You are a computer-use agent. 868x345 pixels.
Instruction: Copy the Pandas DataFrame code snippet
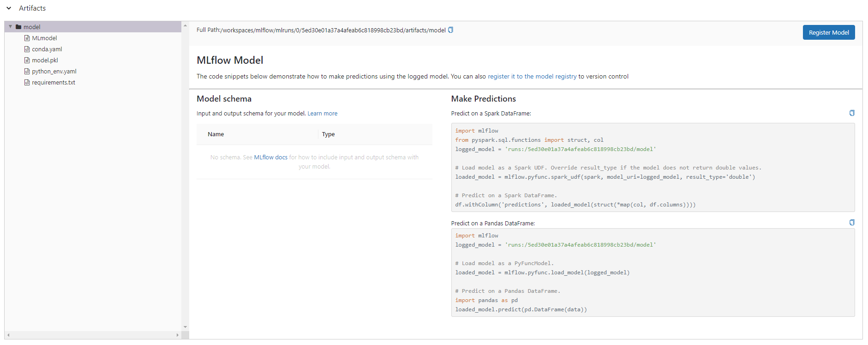851,223
